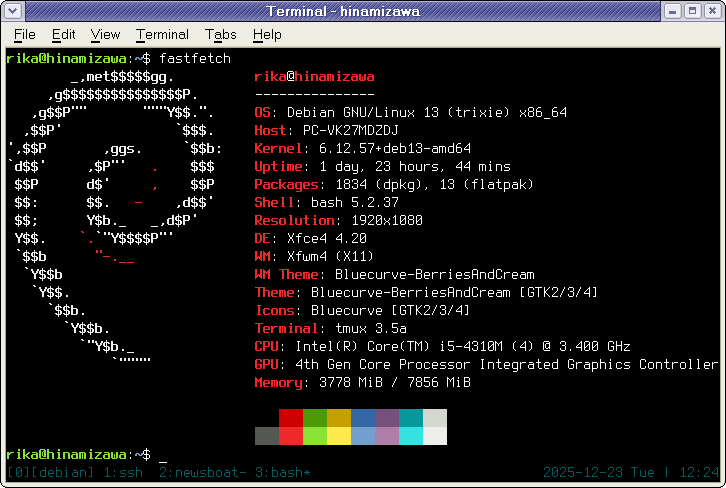Viewport: 726px width, 488px height.
Task: Click the Icons value Bluecurve [GTK2/3/4]
Action: 390,311
